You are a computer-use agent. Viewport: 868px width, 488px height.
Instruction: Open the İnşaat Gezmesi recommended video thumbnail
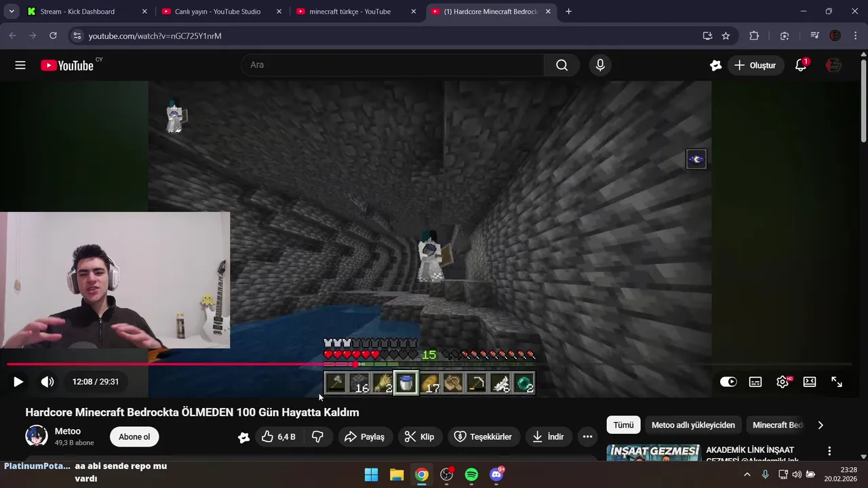pos(653,453)
